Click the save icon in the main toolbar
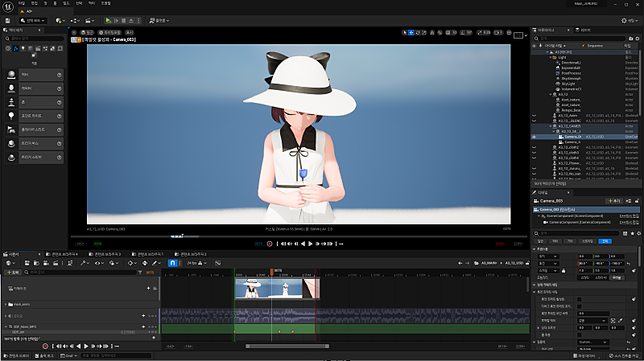This screenshot has height=361, width=644. pos(8,20)
